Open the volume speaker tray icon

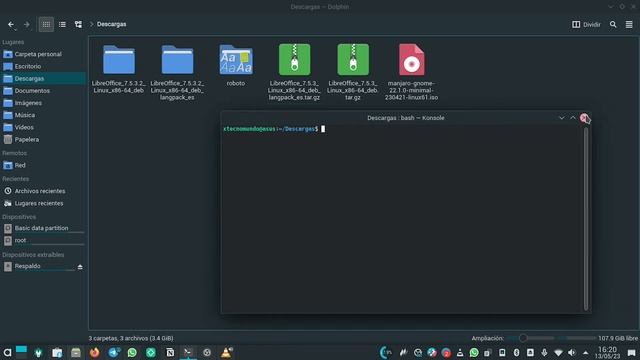click(x=572, y=353)
